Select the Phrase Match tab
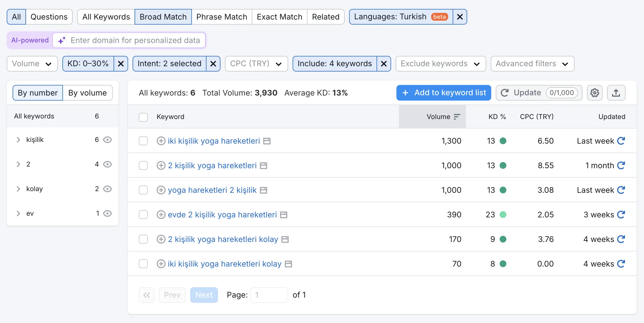 pos(222,17)
